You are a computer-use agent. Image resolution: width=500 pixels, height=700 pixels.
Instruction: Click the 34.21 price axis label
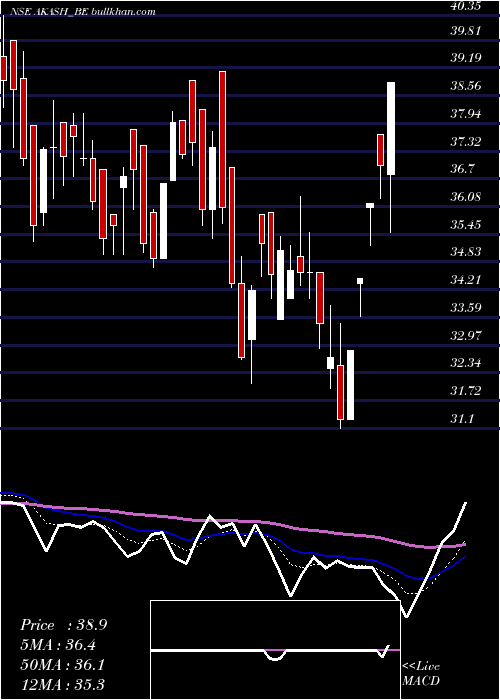point(465,280)
